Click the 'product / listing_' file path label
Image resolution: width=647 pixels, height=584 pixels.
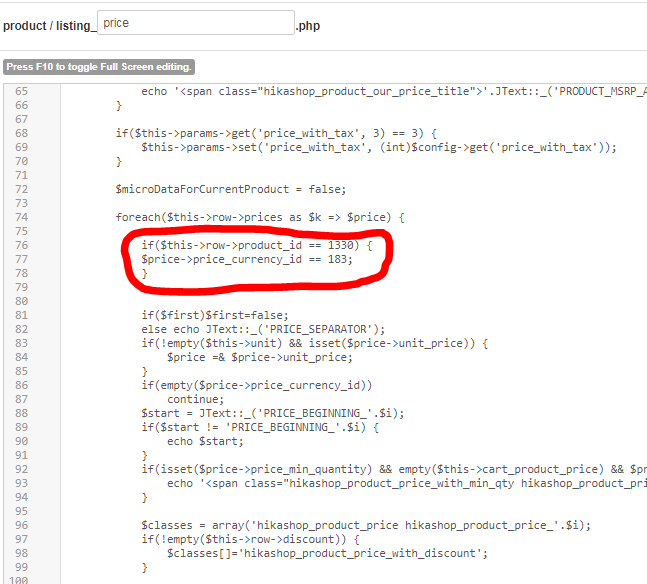pyautogui.click(x=49, y=26)
